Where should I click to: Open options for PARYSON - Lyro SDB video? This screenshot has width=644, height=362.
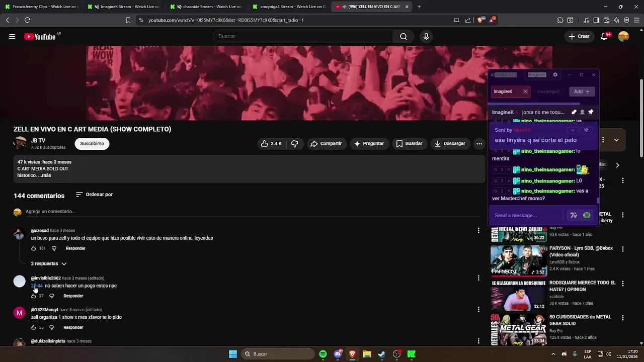[x=623, y=249]
